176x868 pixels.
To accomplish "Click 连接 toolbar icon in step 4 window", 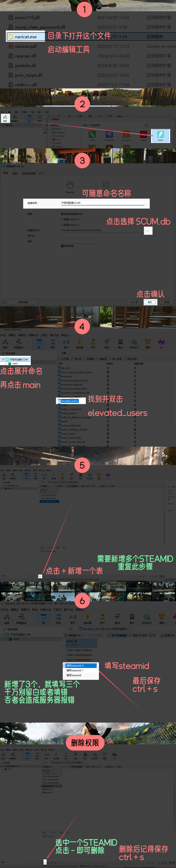I will [x=5, y=344].
